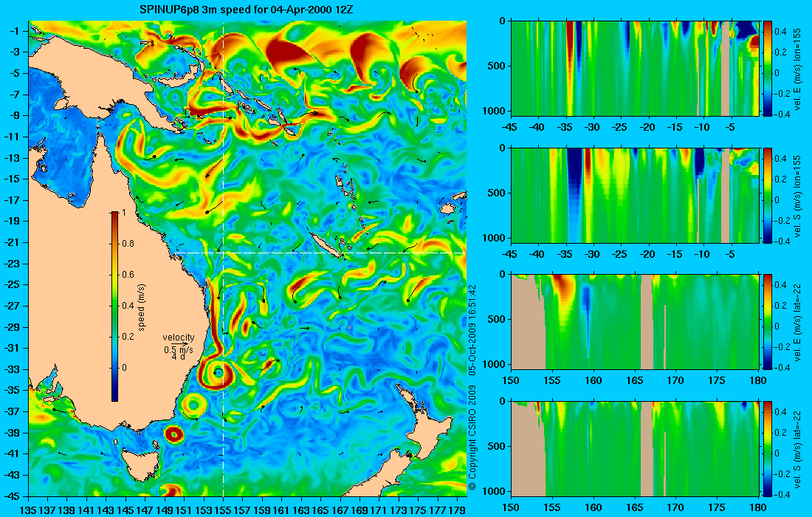Select the 0.8 tick on speed colorbar
The width and height of the screenshot is (812, 517).
(128, 244)
